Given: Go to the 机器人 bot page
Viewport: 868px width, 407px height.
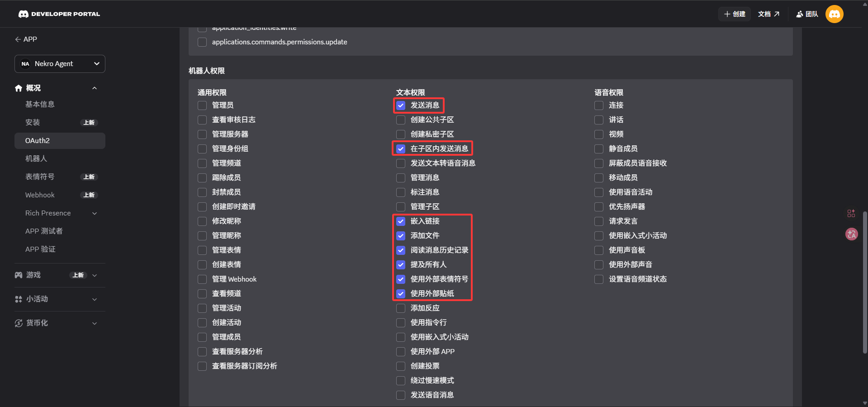Looking at the screenshot, I should [36, 159].
